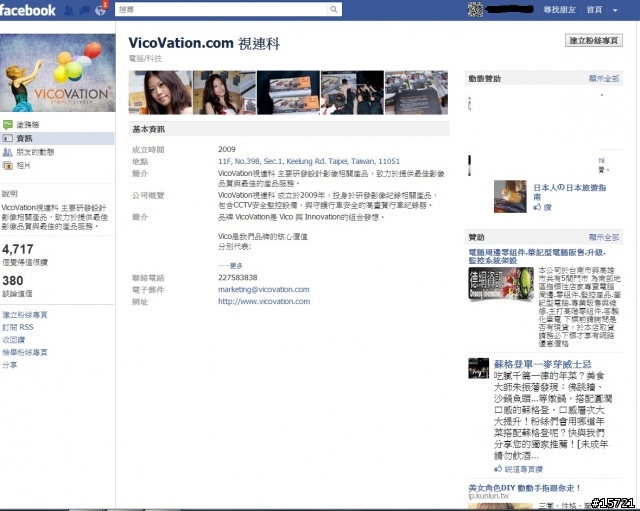
Task: Click 檢舉粉絲專頁 report page link
Action: [25, 352]
